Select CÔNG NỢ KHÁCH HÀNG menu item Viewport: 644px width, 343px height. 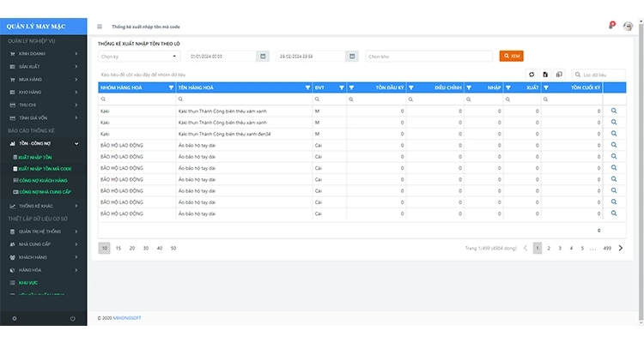(43, 180)
